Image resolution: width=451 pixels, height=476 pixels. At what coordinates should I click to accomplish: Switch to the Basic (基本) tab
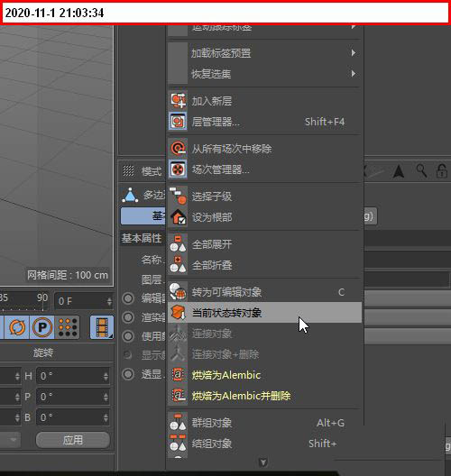click(x=143, y=215)
